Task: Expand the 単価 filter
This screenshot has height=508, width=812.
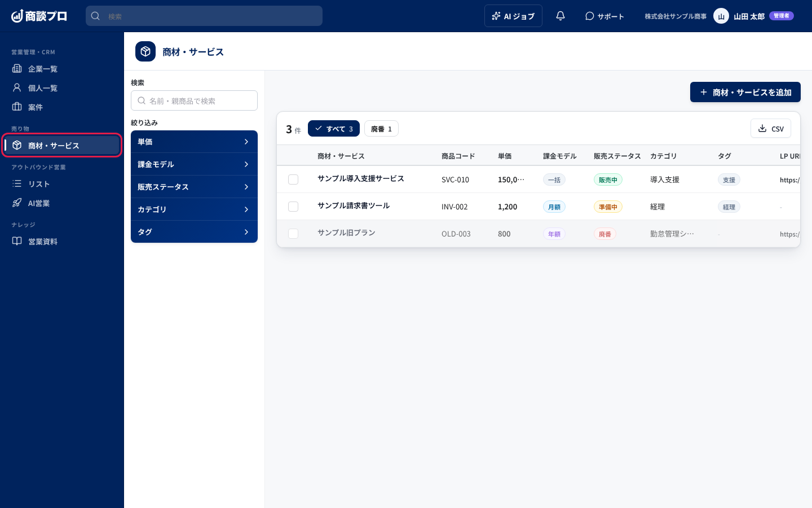Action: [194, 142]
